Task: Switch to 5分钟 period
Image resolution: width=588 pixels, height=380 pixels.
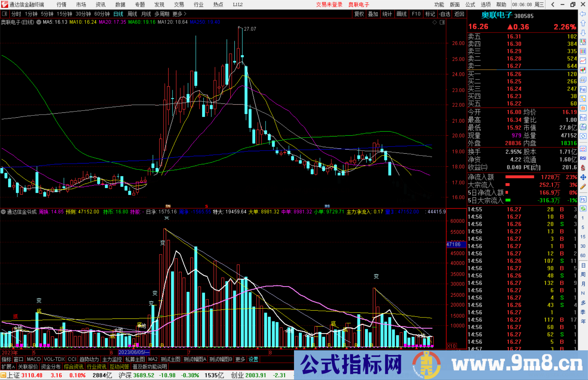Action: (47, 14)
